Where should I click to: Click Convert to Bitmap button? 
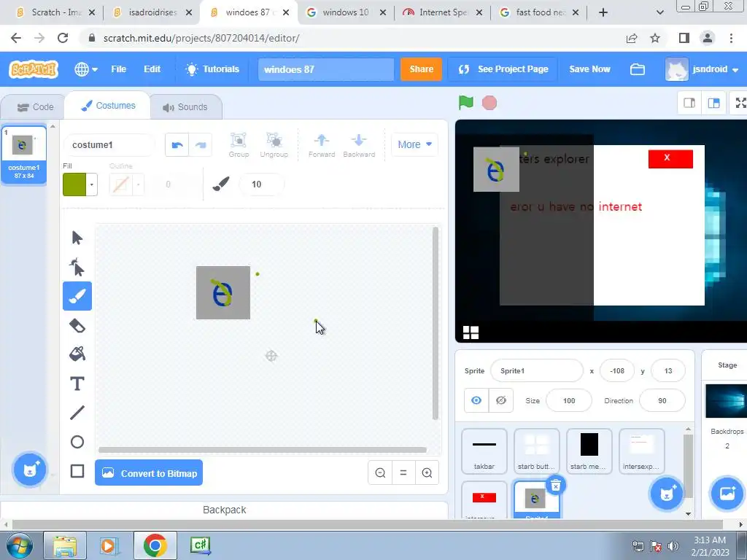[x=149, y=472]
